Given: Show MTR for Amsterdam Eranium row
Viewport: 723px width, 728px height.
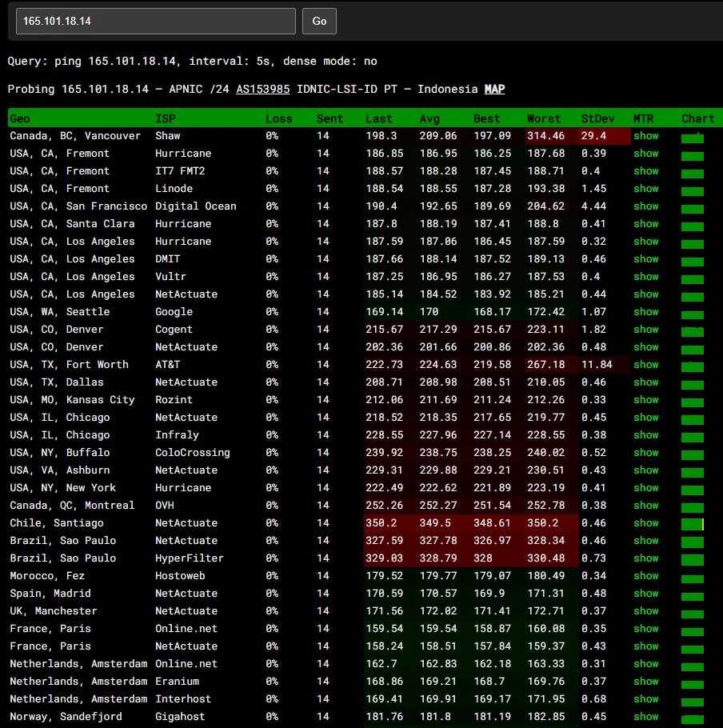Looking at the screenshot, I should [x=646, y=681].
